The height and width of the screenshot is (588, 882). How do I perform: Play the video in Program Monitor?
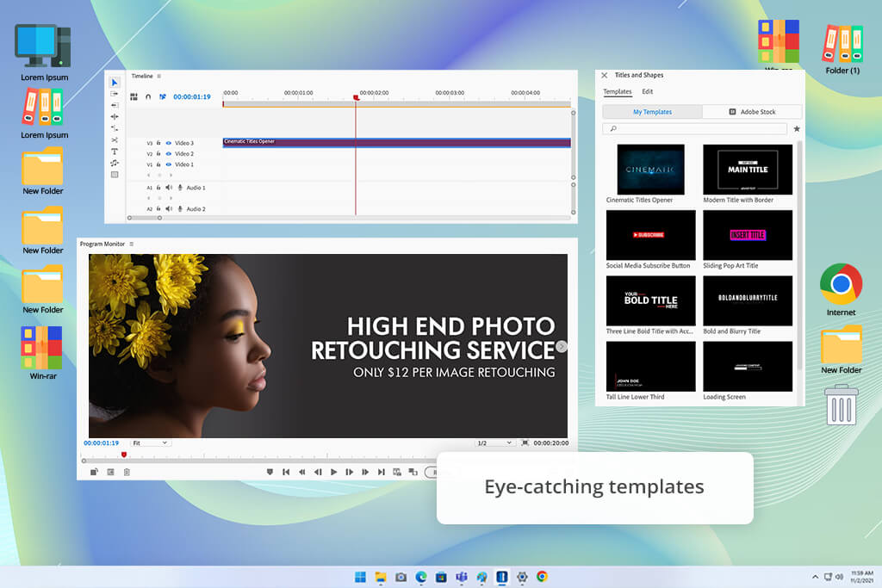pos(333,472)
